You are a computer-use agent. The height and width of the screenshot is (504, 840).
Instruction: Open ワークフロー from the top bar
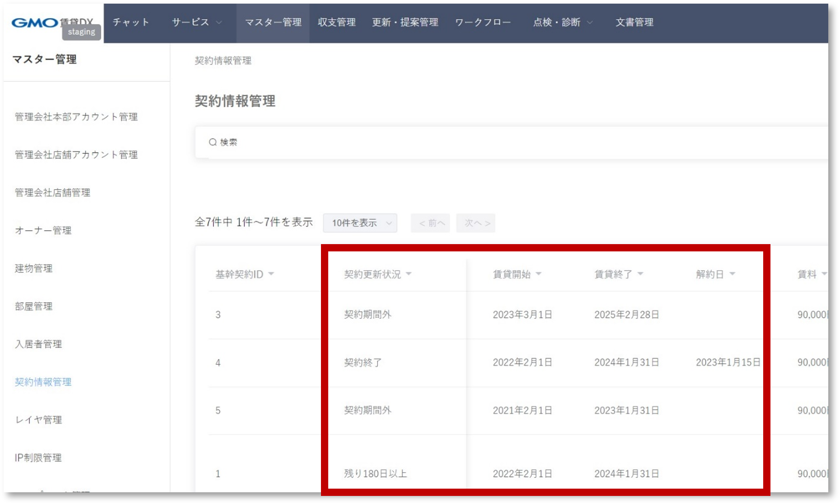[483, 23]
